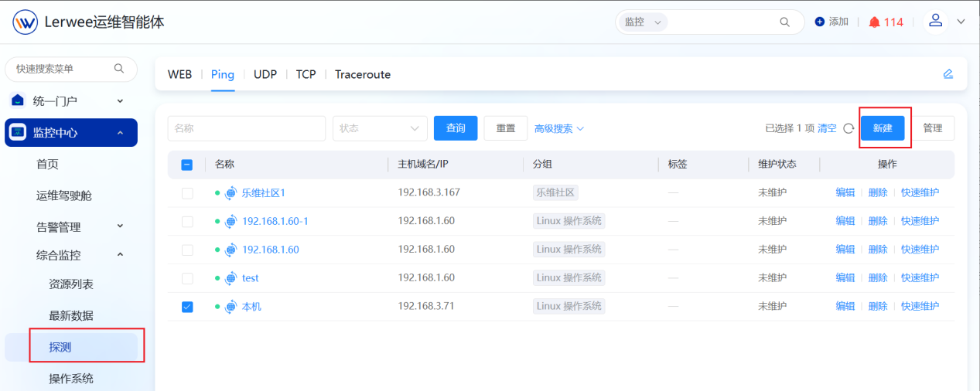The height and width of the screenshot is (391, 980).
Task: Switch to the TCP tab
Action: point(306,74)
